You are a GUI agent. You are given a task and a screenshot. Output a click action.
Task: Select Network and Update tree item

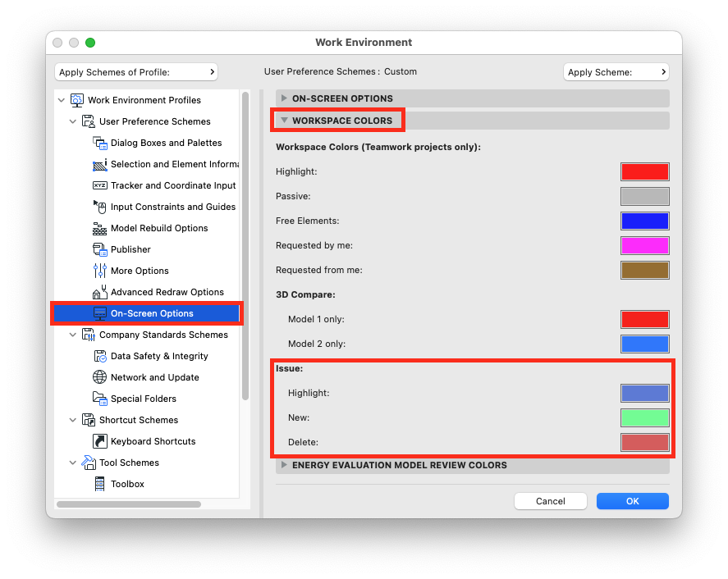point(155,377)
